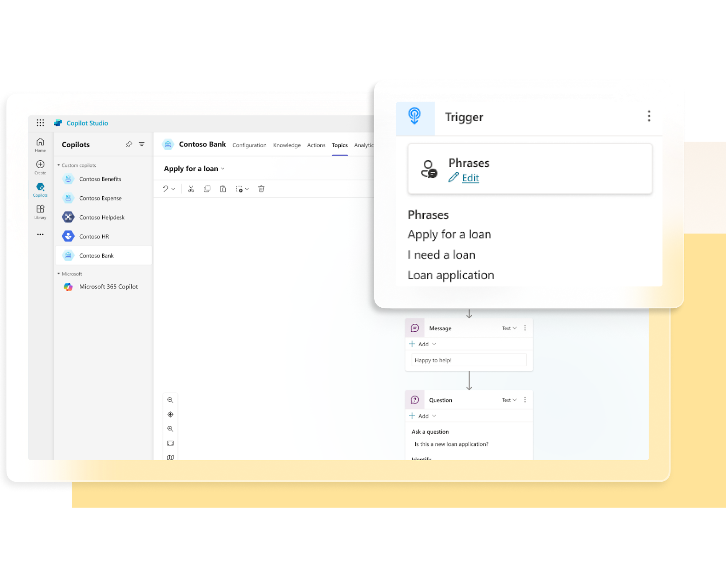Select the Knowledge tab
This screenshot has height=579, width=728.
(x=286, y=145)
